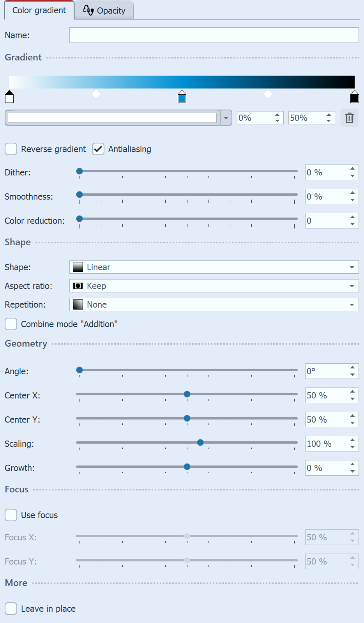Switch to the Opacity tab
The image size is (364, 623).
click(x=104, y=10)
